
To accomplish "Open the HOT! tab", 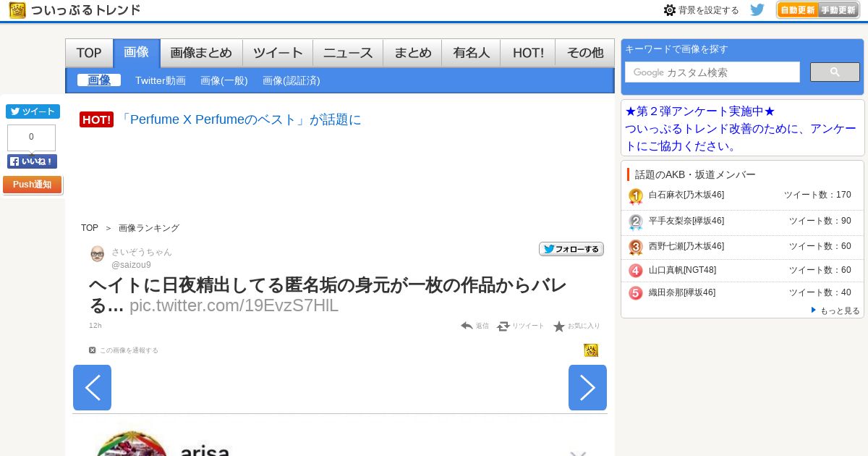I will click(528, 53).
